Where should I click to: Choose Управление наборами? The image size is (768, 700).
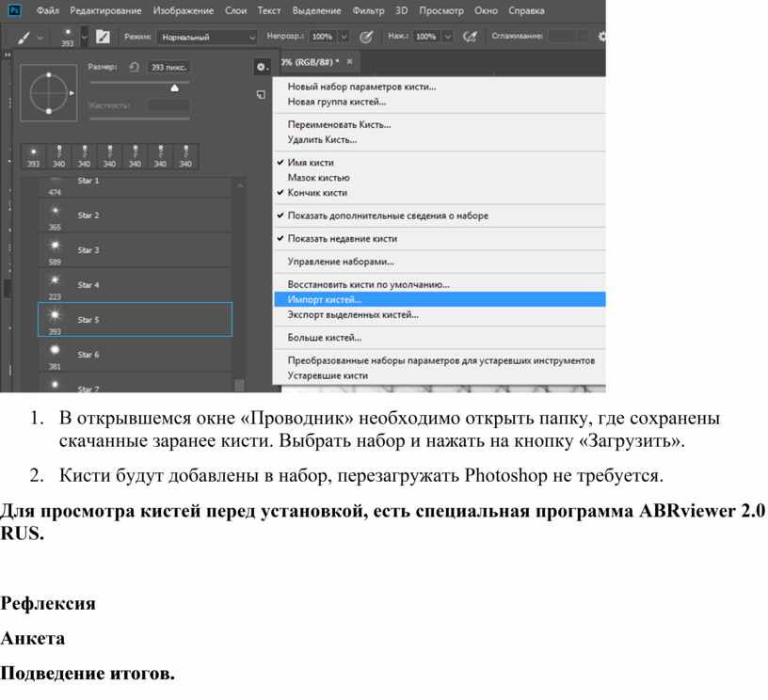[x=341, y=262]
